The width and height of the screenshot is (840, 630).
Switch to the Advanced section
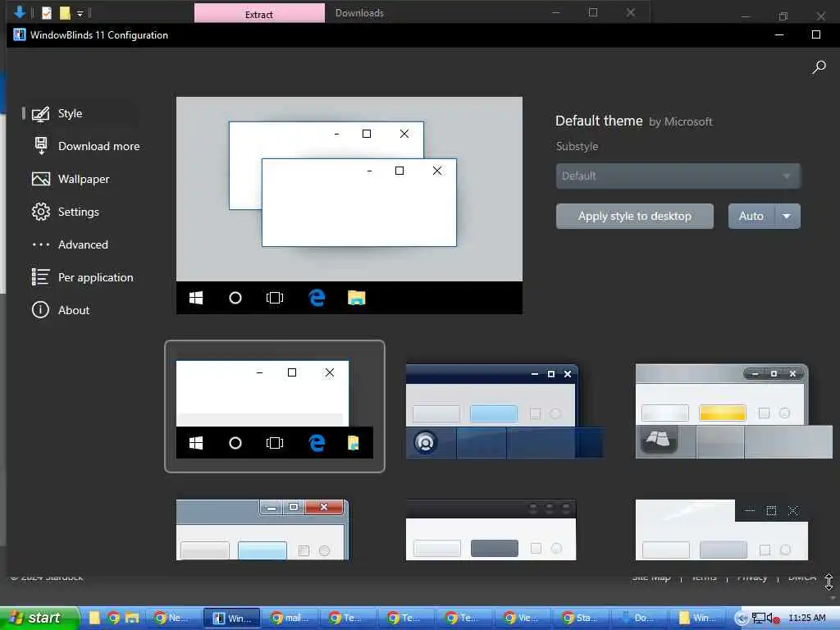pyautogui.click(x=83, y=244)
